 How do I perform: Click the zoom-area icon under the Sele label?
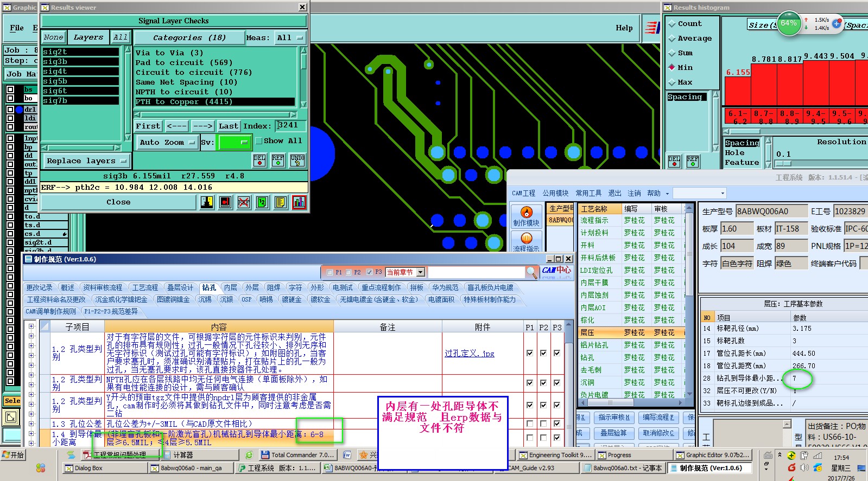[x=11, y=417]
